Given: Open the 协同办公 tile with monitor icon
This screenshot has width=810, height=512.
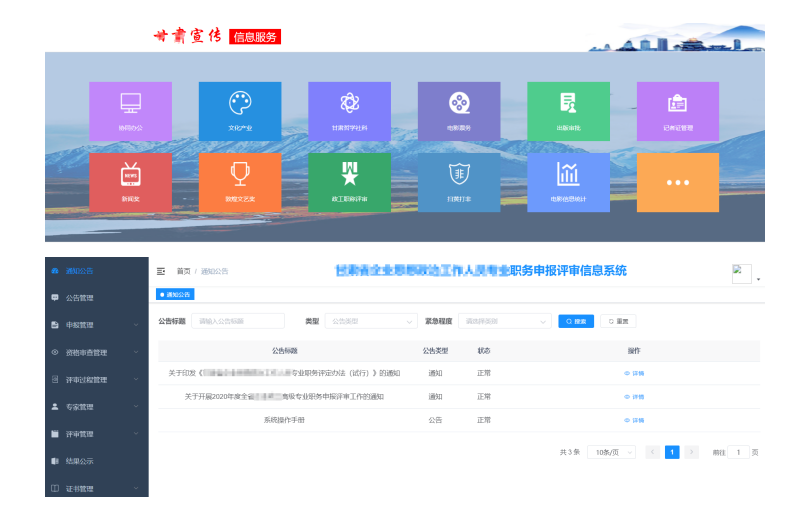Looking at the screenshot, I should click(x=130, y=111).
